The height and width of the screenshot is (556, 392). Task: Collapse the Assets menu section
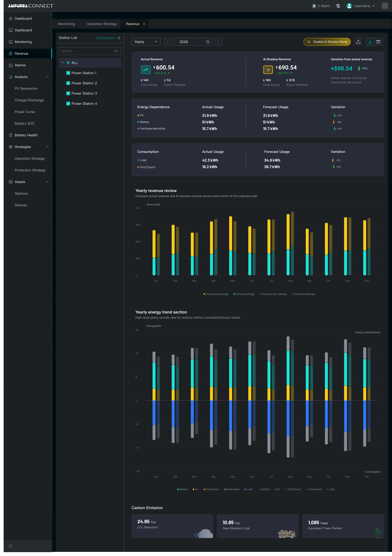[47, 182]
